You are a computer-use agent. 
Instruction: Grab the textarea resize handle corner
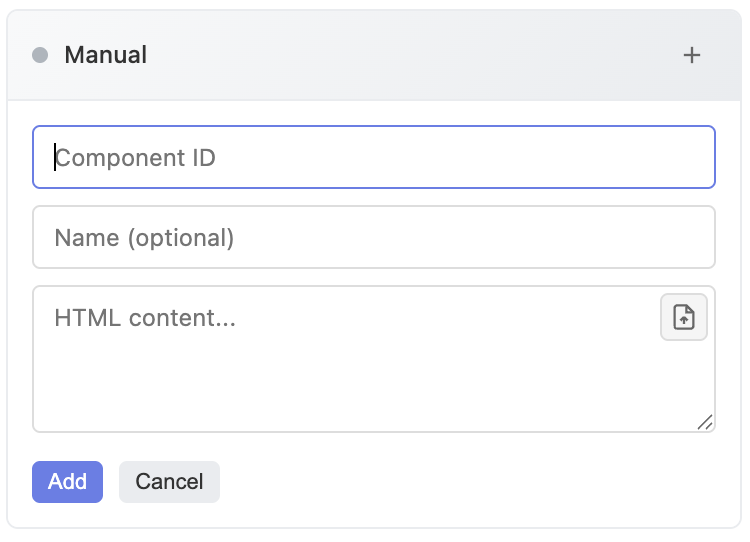[x=705, y=422]
